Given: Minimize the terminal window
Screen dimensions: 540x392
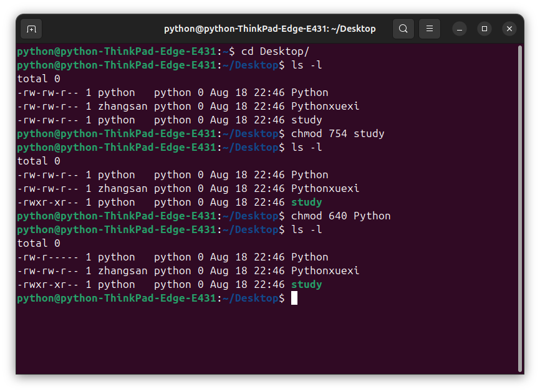Looking at the screenshot, I should tap(460, 29).
